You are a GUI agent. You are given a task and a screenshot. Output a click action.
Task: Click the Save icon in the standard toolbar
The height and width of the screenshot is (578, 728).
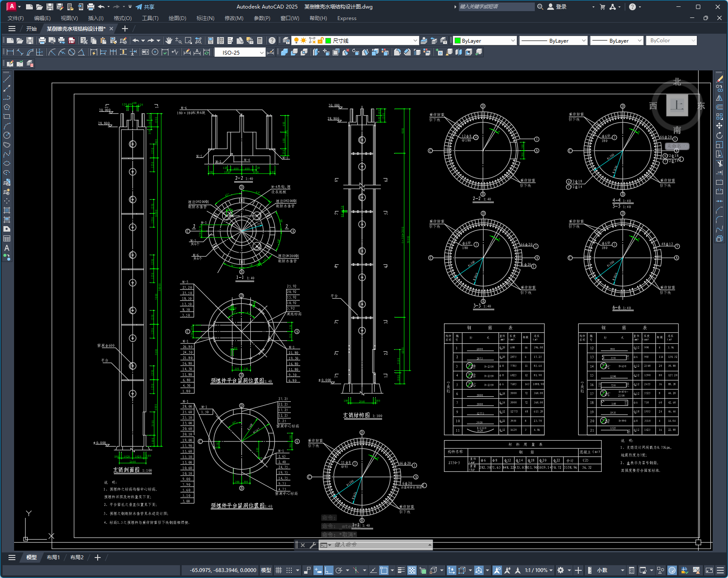[30, 41]
